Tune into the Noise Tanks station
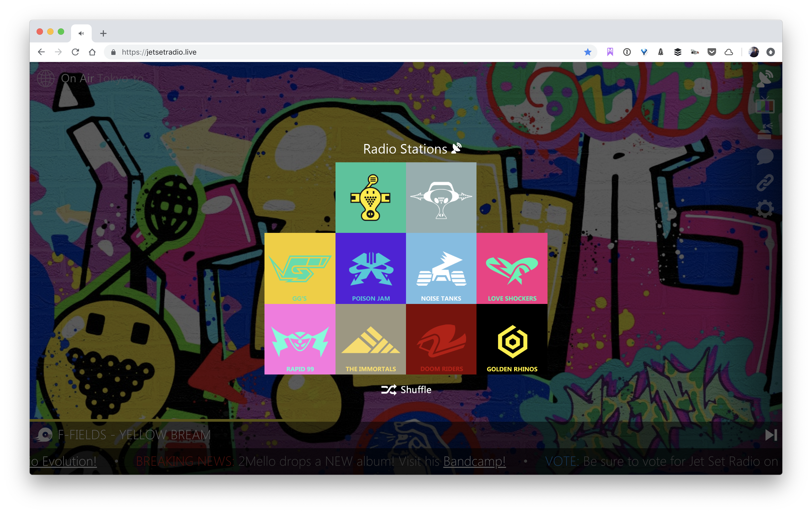The image size is (812, 514). point(441,268)
